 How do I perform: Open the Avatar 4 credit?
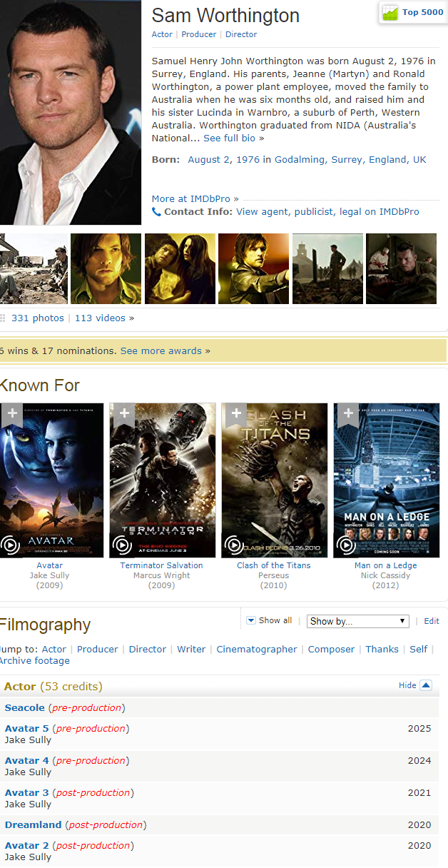[27, 761]
